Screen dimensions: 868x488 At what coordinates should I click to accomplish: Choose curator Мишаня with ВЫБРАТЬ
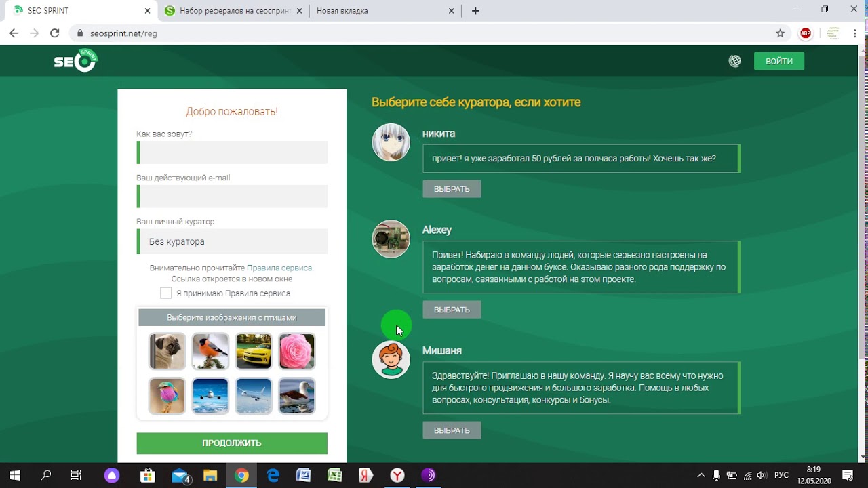pyautogui.click(x=452, y=430)
